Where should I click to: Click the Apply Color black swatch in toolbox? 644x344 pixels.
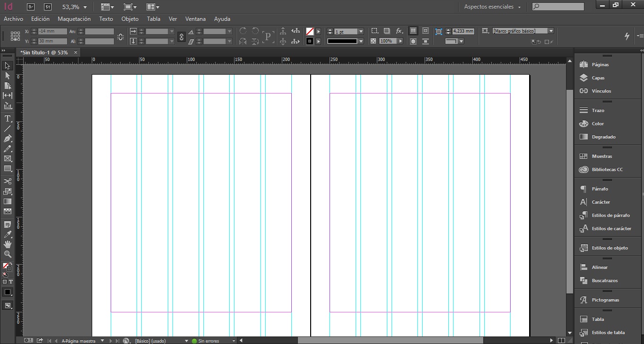tap(8, 292)
